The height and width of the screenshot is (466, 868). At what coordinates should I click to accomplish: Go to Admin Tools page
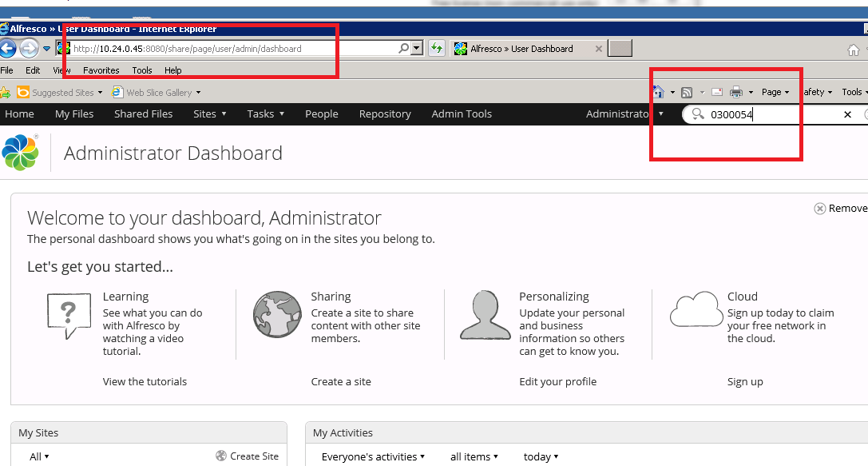point(462,114)
